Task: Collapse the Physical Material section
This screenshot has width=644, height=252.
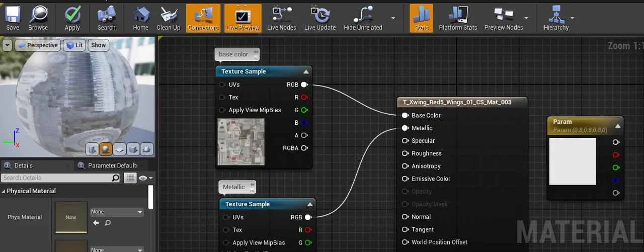Action: pos(4,191)
